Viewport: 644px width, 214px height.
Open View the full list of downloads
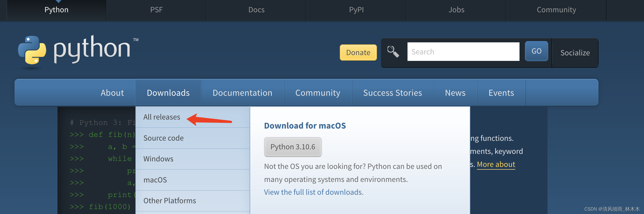pyautogui.click(x=313, y=192)
